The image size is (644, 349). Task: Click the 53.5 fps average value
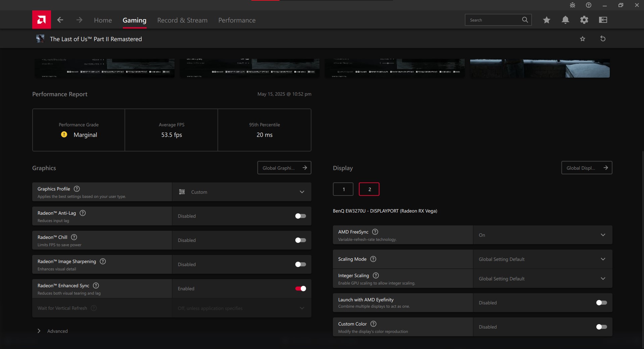[171, 135]
